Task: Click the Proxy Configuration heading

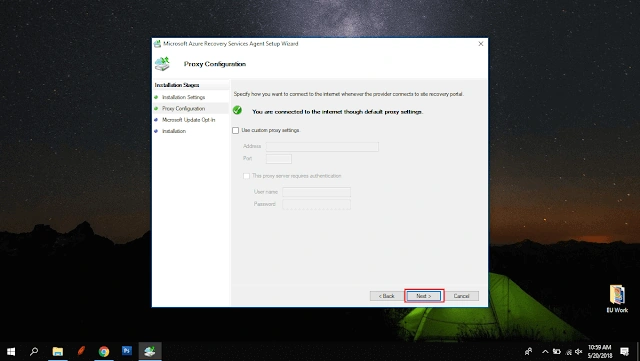Action: click(215, 64)
